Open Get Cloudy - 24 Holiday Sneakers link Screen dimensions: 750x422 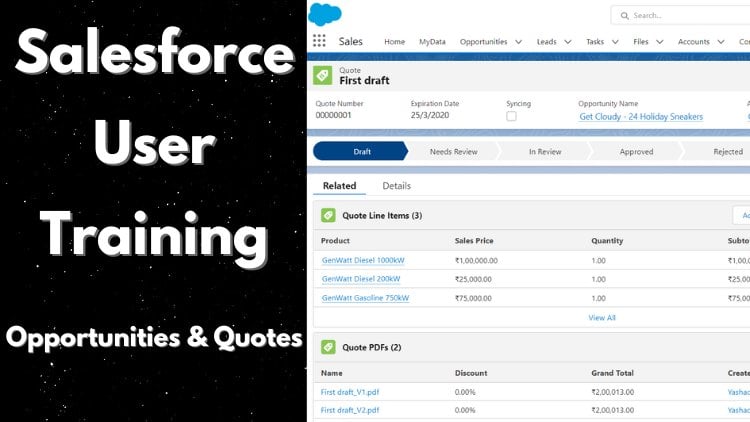click(x=640, y=117)
